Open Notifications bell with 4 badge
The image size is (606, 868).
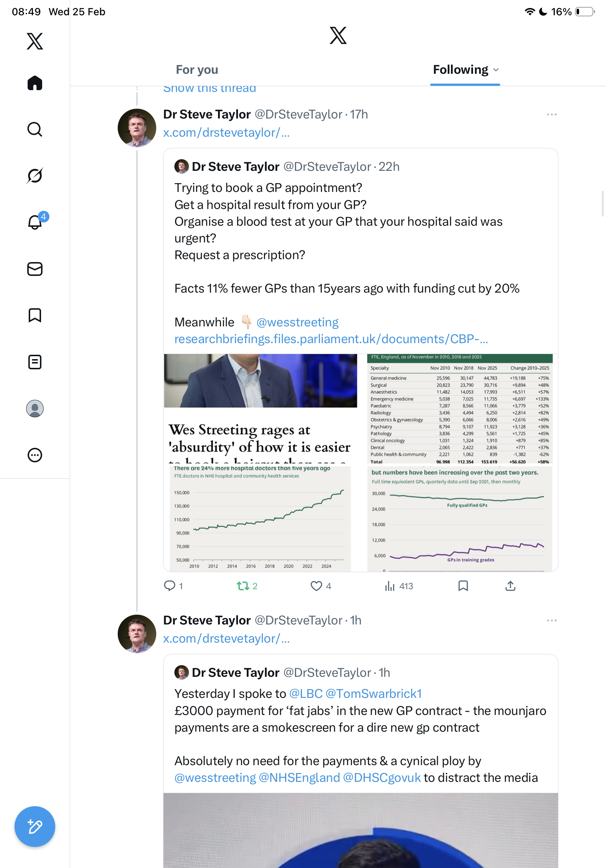pos(35,222)
